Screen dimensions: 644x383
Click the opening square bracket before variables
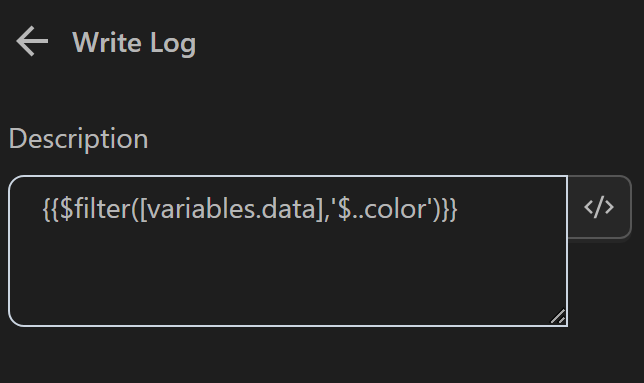pos(143,209)
